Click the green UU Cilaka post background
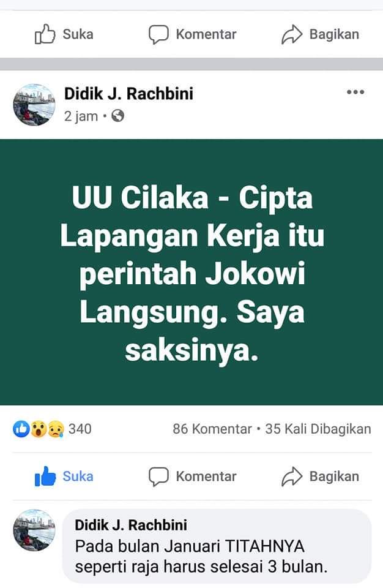383x588 pixels. click(191, 272)
